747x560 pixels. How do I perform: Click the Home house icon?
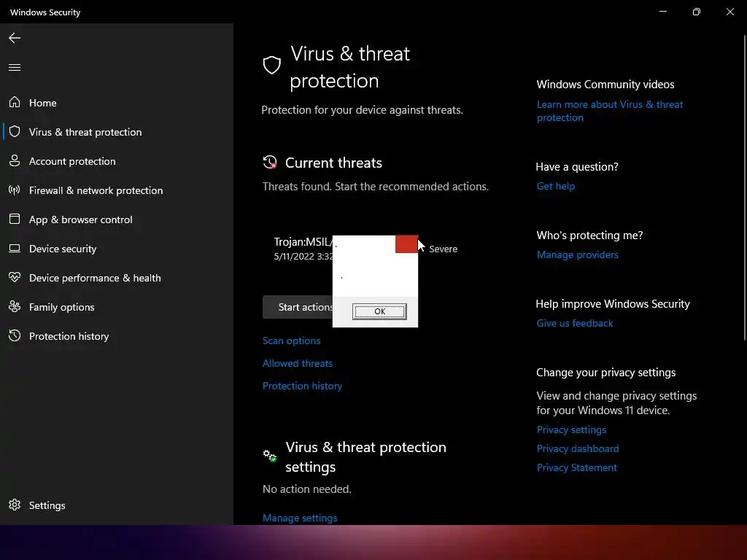click(15, 103)
